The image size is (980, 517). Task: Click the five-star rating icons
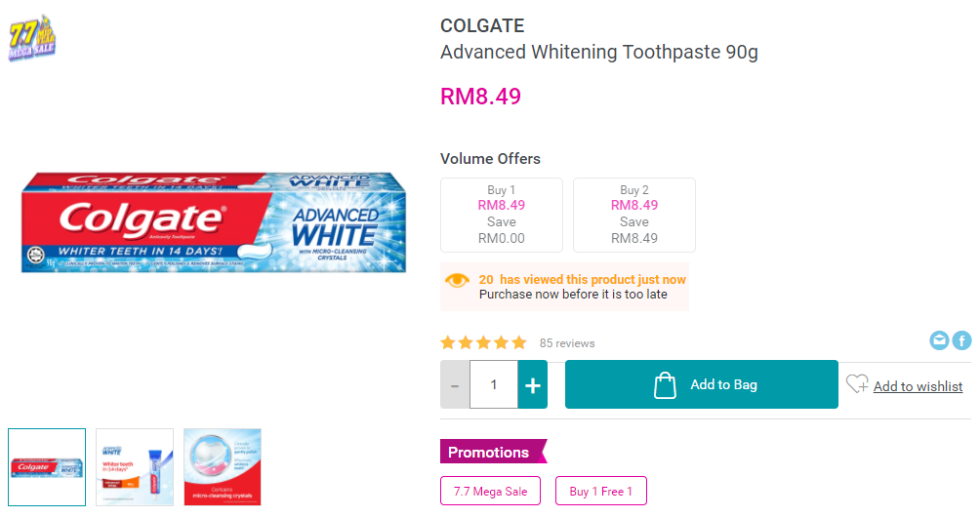(483, 342)
